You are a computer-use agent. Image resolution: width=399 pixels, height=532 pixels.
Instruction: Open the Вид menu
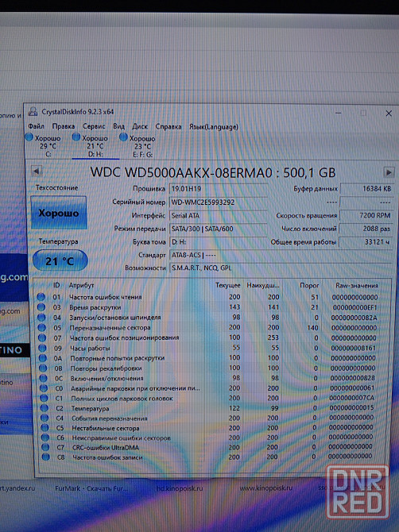point(118,126)
